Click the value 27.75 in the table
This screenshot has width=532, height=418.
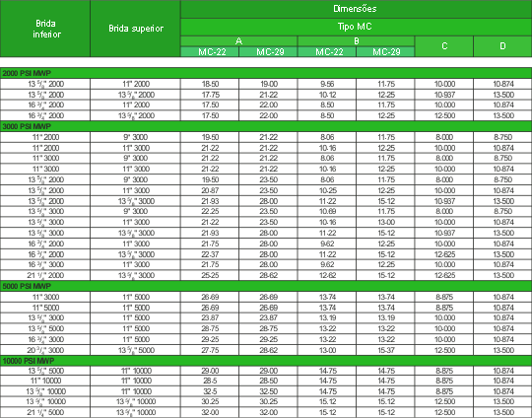click(210, 350)
